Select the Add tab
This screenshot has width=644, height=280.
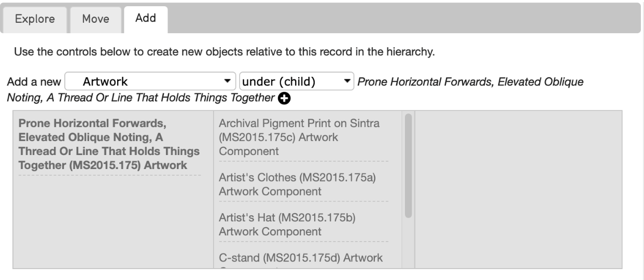coord(146,19)
